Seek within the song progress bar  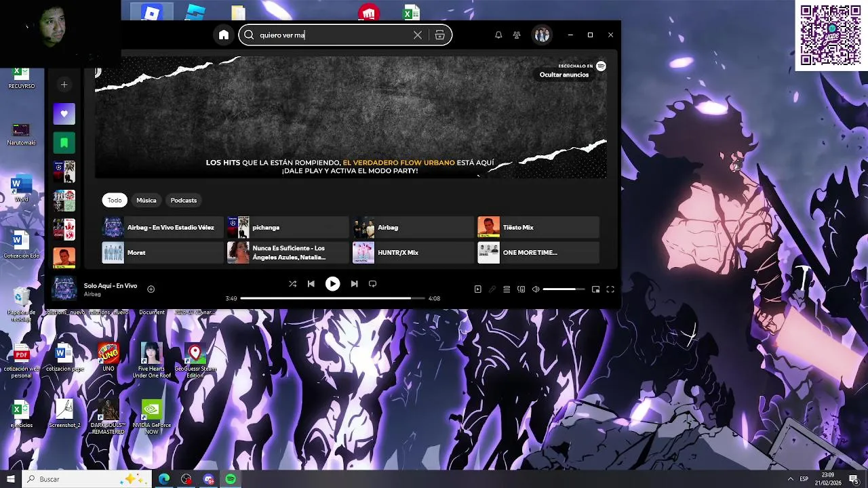332,298
